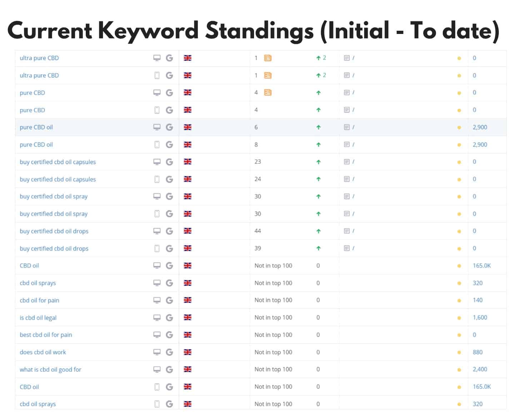Click 2,900 search volume in position 6 row
Viewport: 521px width, 420px height.
pos(480,127)
